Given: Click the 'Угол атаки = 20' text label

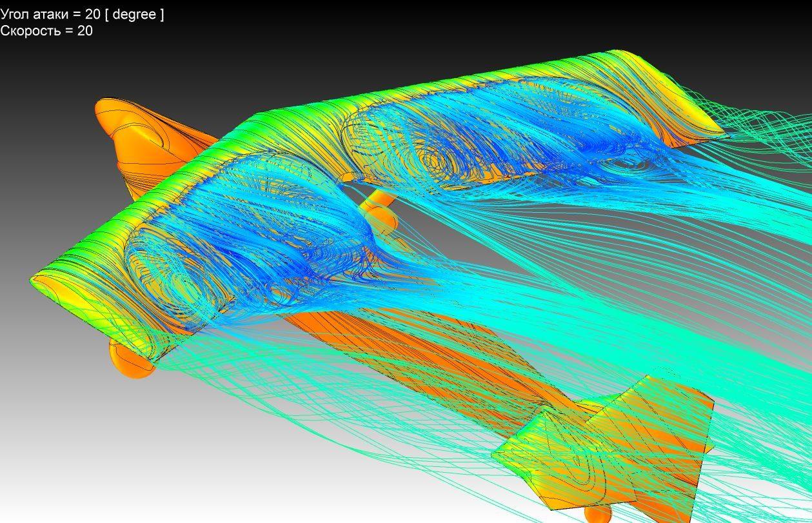Looking at the screenshot, I should pyautogui.click(x=81, y=14).
